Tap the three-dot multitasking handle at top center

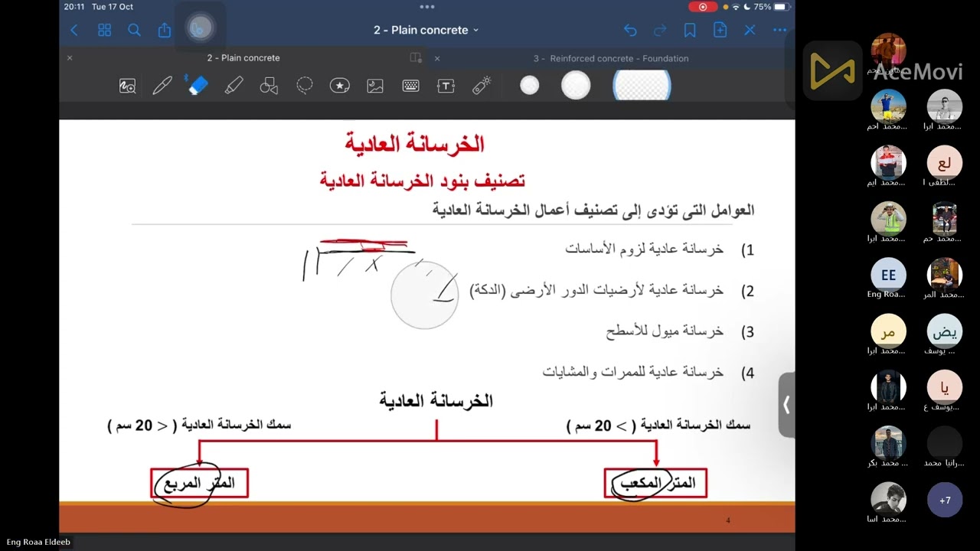coord(427,7)
